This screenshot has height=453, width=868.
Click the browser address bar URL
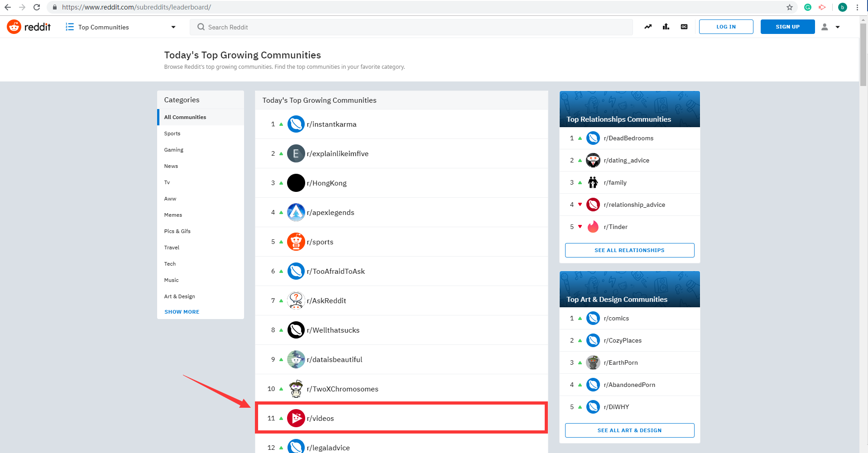pyautogui.click(x=136, y=7)
